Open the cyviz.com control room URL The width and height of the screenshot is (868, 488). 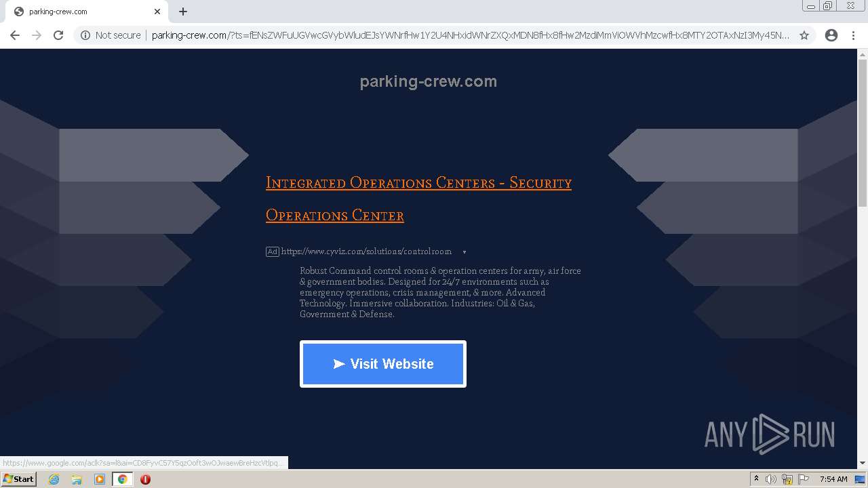(366, 251)
